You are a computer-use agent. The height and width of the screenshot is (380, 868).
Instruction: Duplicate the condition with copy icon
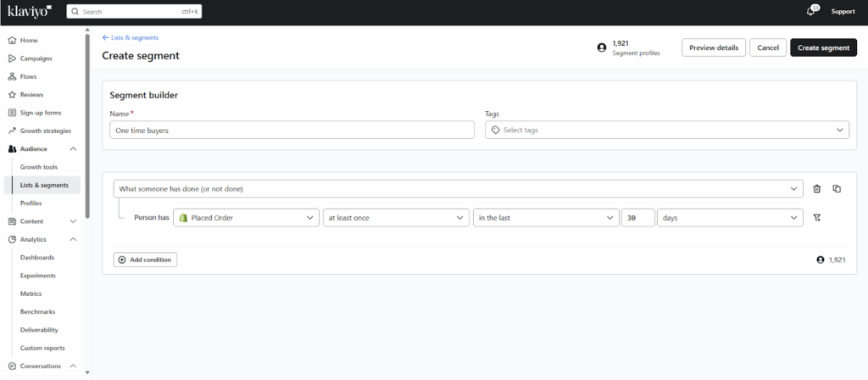(x=837, y=189)
